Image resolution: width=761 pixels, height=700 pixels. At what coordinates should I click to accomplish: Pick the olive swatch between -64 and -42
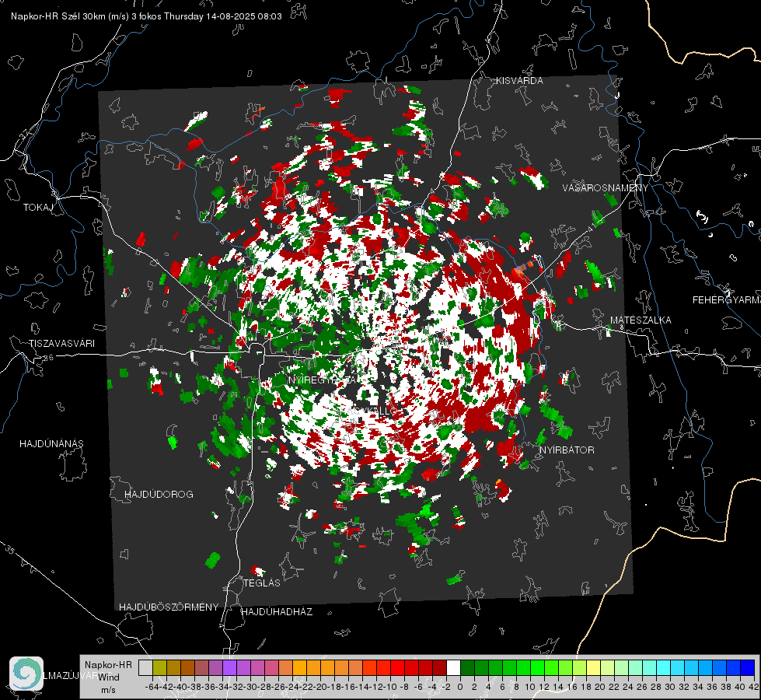159,667
